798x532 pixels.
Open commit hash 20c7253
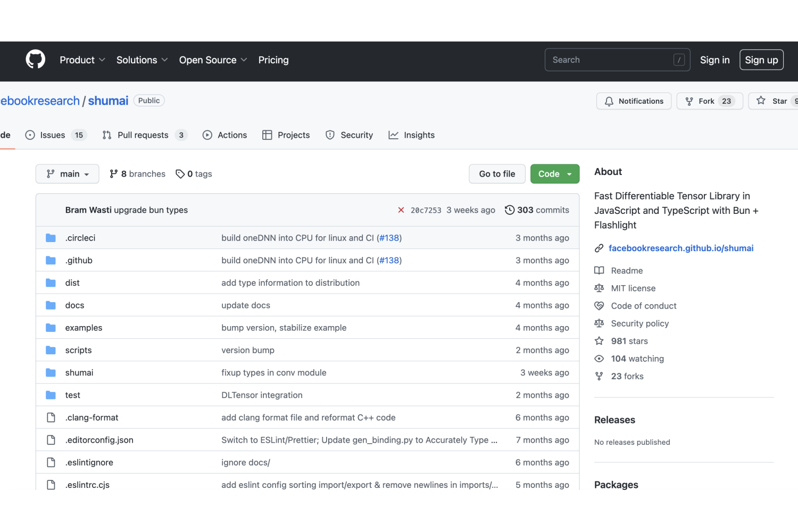pyautogui.click(x=426, y=210)
